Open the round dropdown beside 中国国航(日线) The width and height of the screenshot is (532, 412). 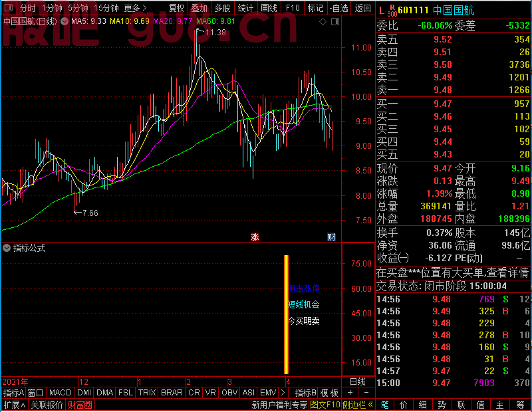click(x=65, y=21)
